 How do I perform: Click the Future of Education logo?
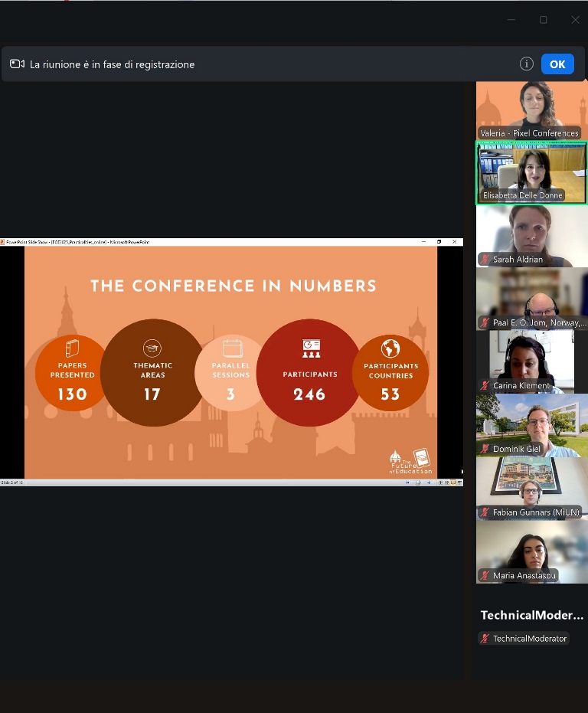coord(410,463)
